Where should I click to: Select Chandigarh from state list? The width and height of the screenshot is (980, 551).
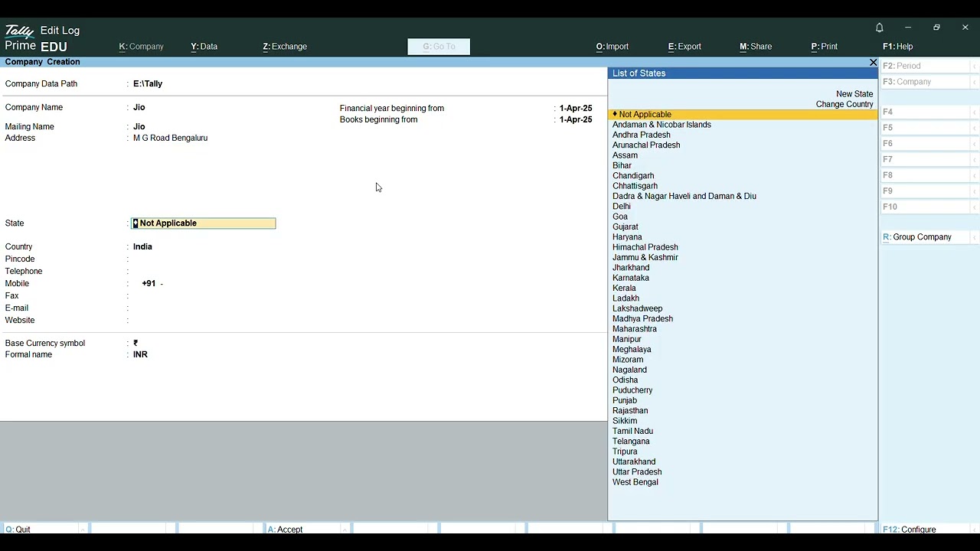(x=633, y=176)
